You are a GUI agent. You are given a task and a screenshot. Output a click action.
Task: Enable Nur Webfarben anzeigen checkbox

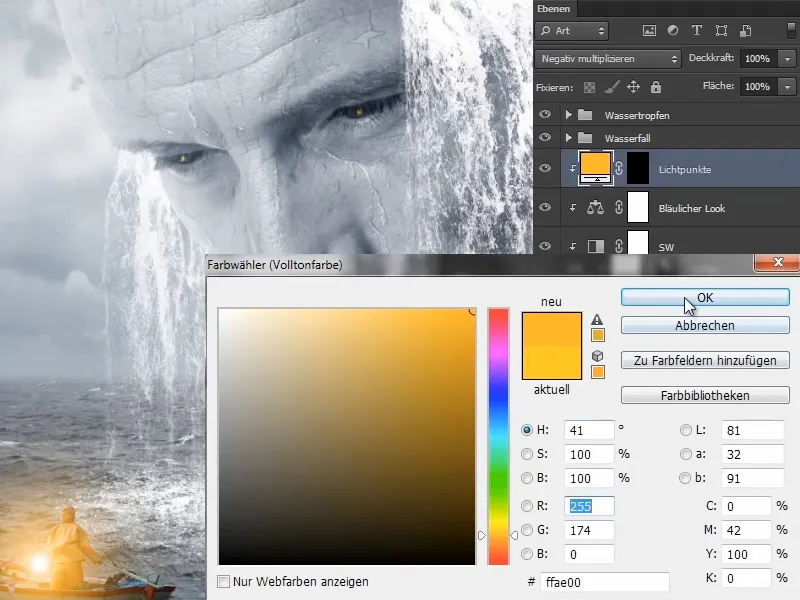pos(223,581)
